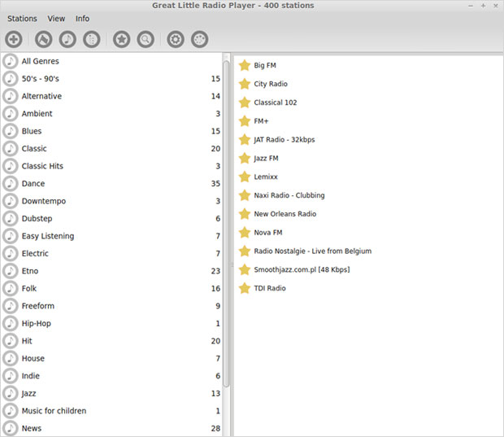
Task: Select the Folk genre
Action: point(111,288)
